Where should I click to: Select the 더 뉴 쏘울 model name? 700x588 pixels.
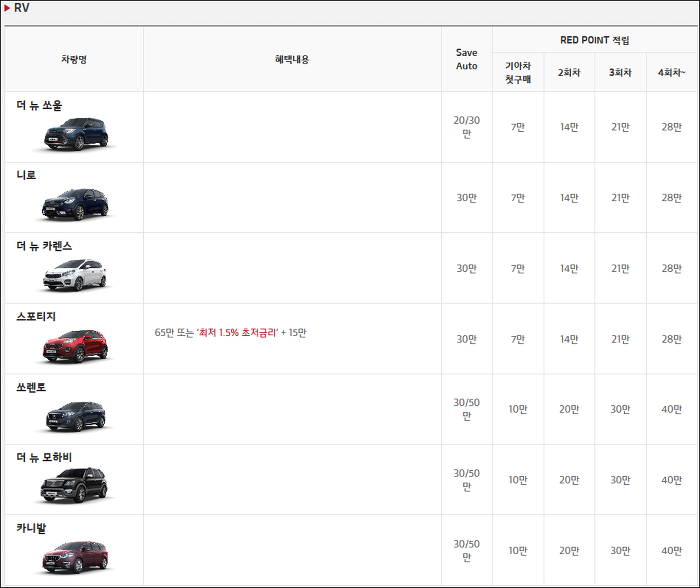(x=39, y=105)
